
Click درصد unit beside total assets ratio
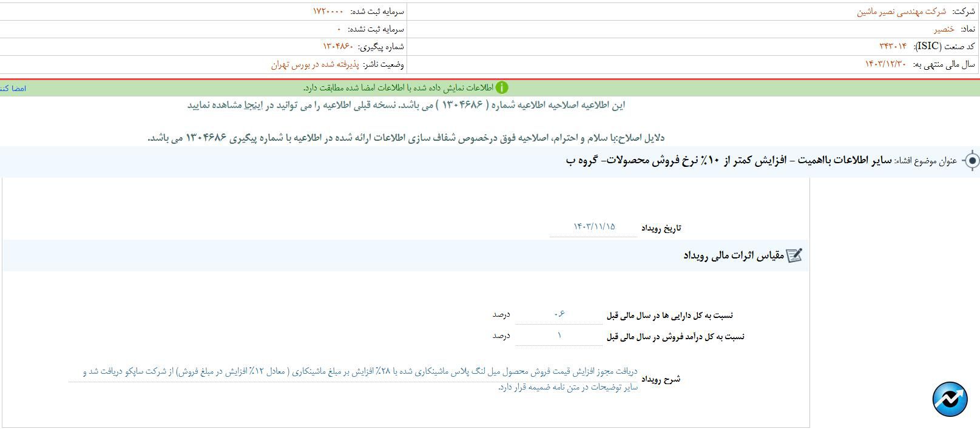pos(501,314)
